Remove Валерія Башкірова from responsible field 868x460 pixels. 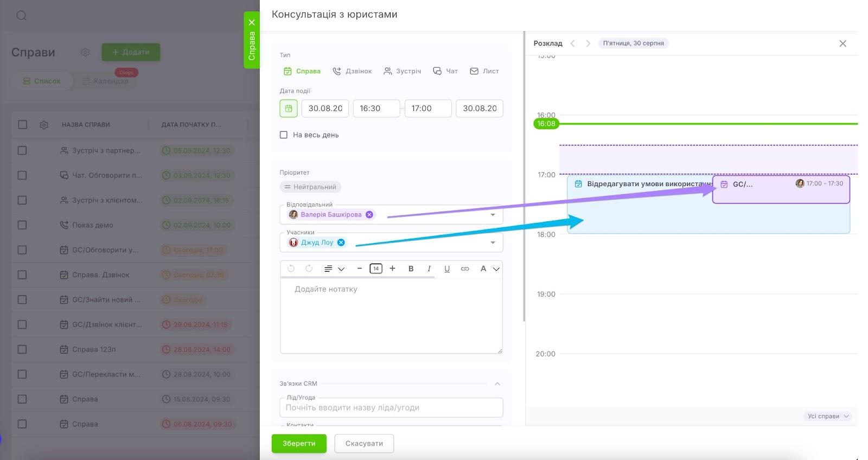click(x=369, y=214)
